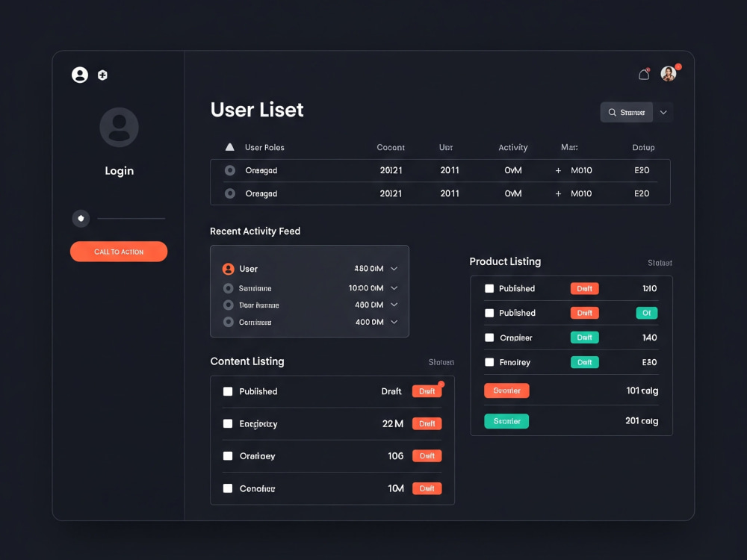Click green Draft badge in Fenoirey row
This screenshot has width=747, height=560.
click(585, 362)
